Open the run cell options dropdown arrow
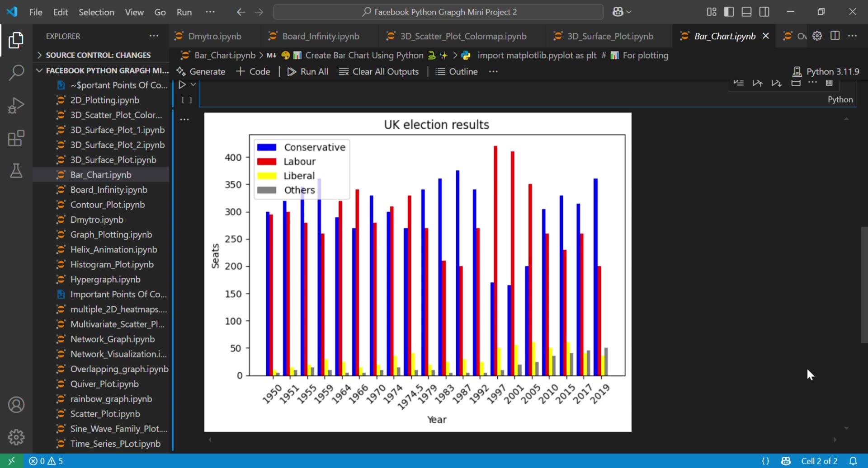 click(193, 84)
